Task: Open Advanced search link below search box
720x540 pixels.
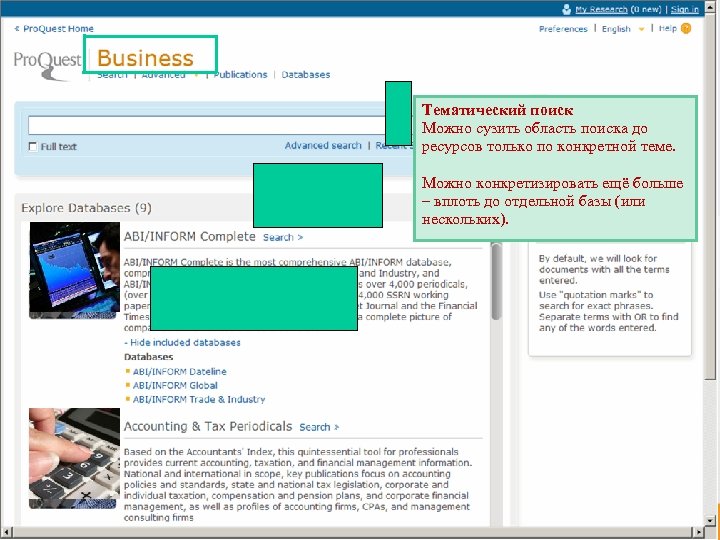Action: tap(323, 146)
